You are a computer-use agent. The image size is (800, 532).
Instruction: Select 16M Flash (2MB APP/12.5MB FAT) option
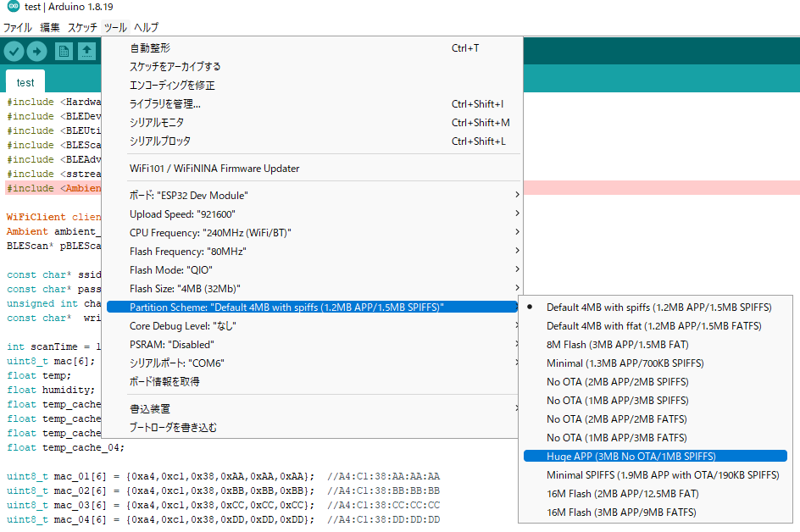655,494
